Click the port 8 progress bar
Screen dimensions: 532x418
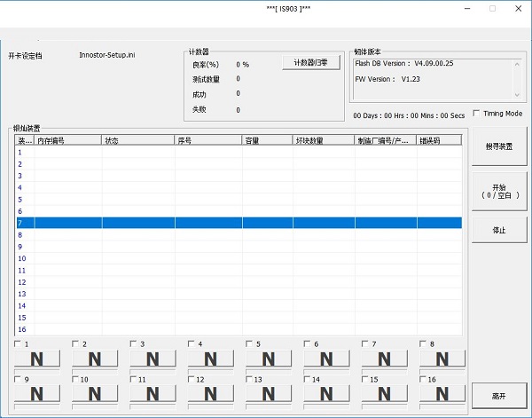(x=442, y=371)
